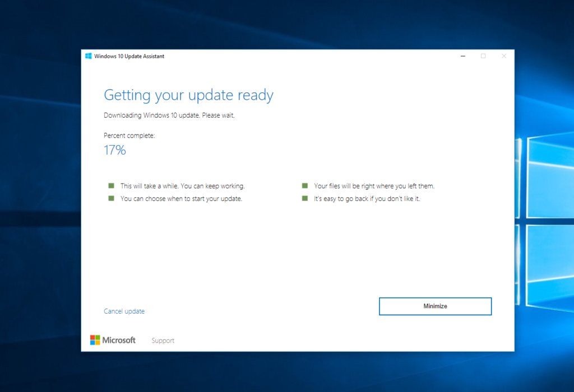Image resolution: width=574 pixels, height=392 pixels.
Task: Click 'Downloading Windows 10 update' status text
Action: pos(169,115)
